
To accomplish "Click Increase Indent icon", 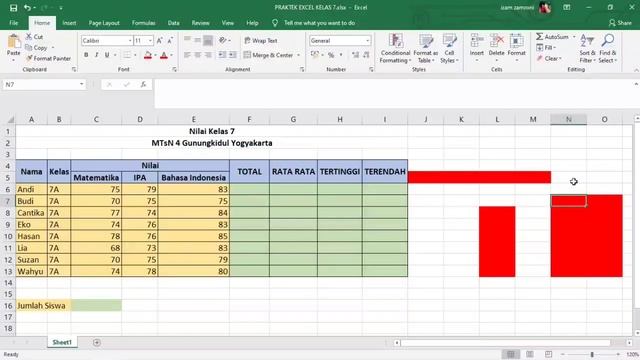I will (233, 55).
